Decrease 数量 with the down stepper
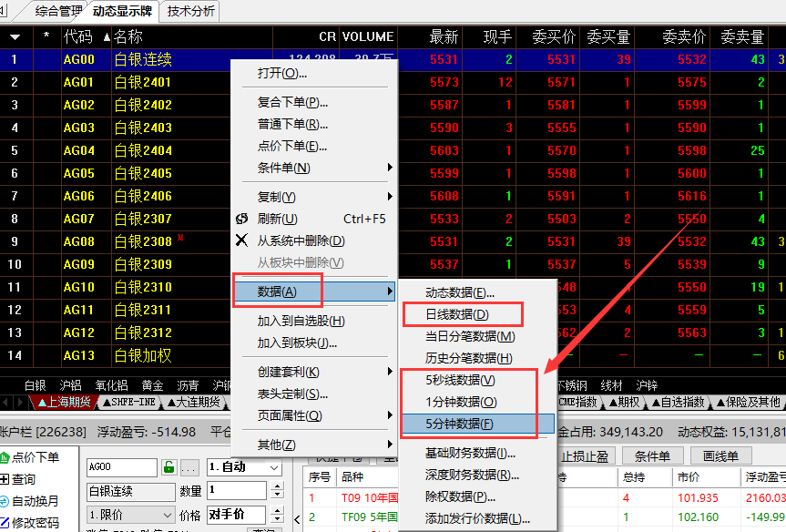Image resolution: width=786 pixels, height=532 pixels. (277, 495)
